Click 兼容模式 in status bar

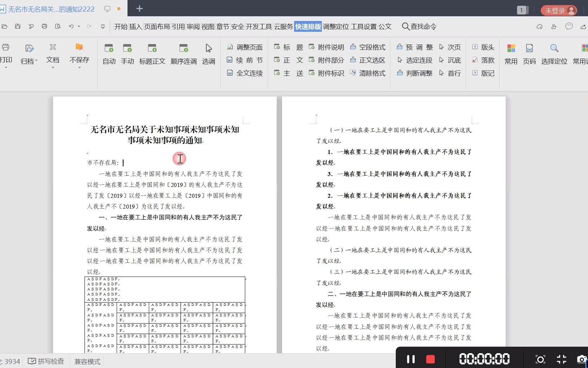tap(87, 361)
